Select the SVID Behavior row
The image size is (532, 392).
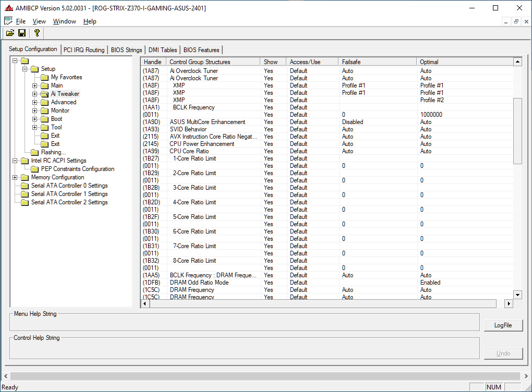coord(327,129)
